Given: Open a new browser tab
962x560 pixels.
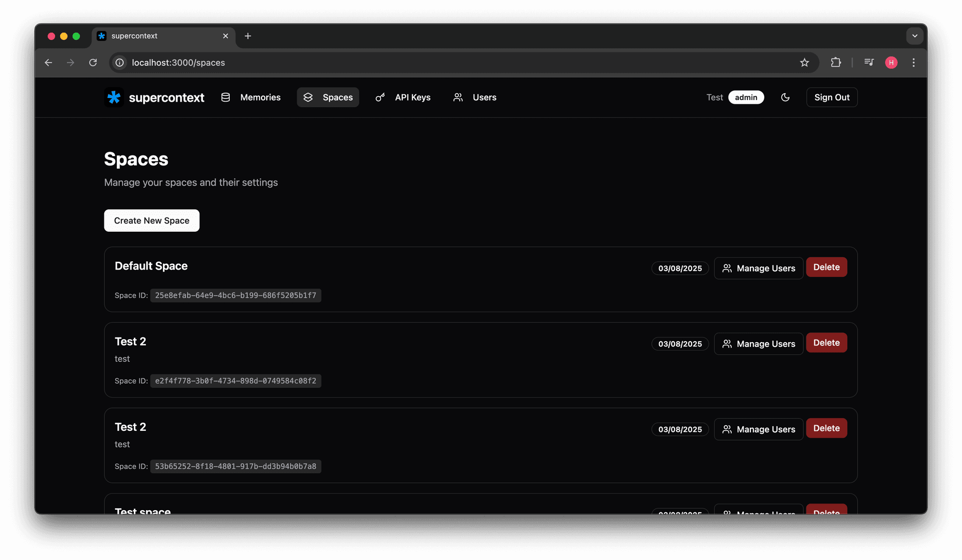Looking at the screenshot, I should coord(248,36).
